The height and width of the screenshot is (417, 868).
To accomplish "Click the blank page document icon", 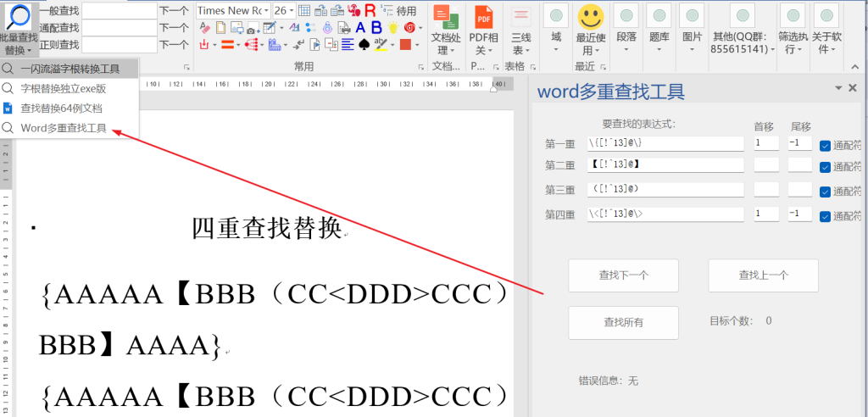I will (x=220, y=27).
